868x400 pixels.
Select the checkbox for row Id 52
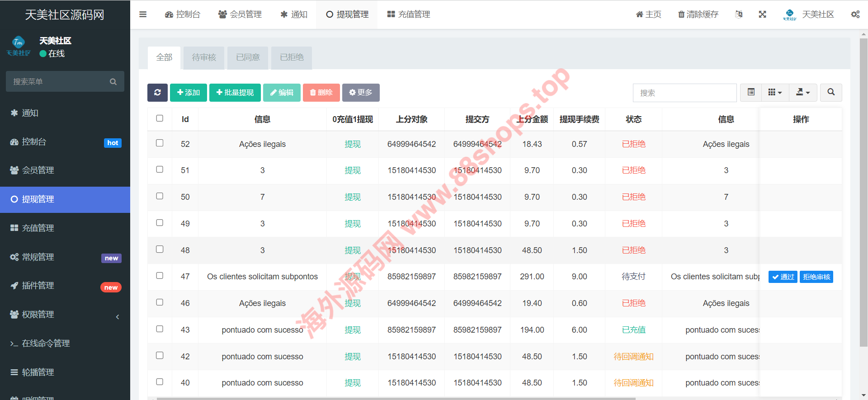coord(160,143)
